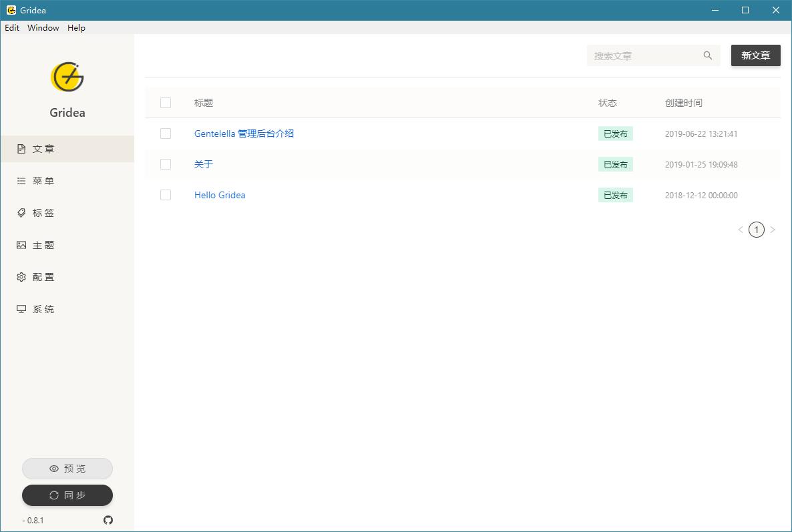Open the Window menu
Screen dimensions: 792x532
click(x=43, y=28)
